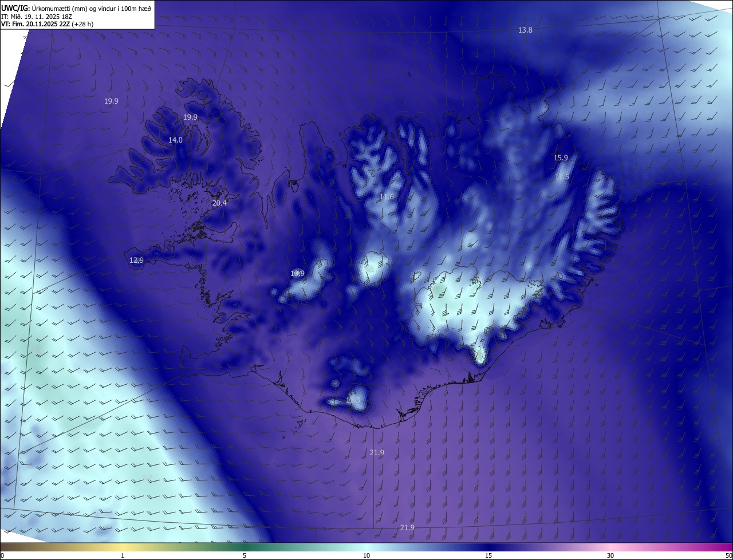733x560 pixels.
Task: Click the color scale tick labeled 5
Action: point(245,555)
